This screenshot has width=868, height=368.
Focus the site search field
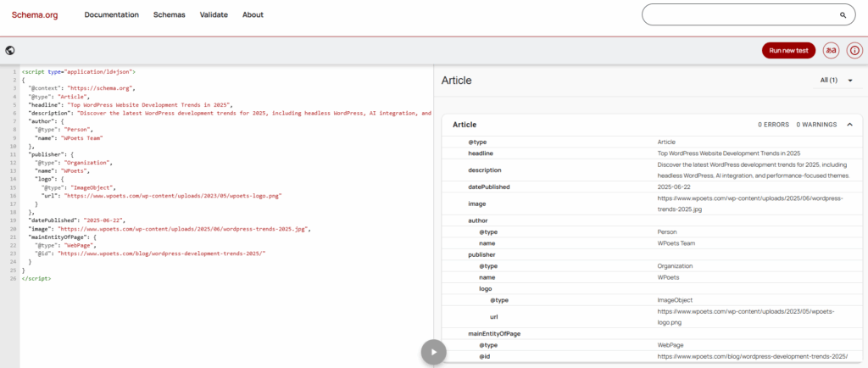748,15
